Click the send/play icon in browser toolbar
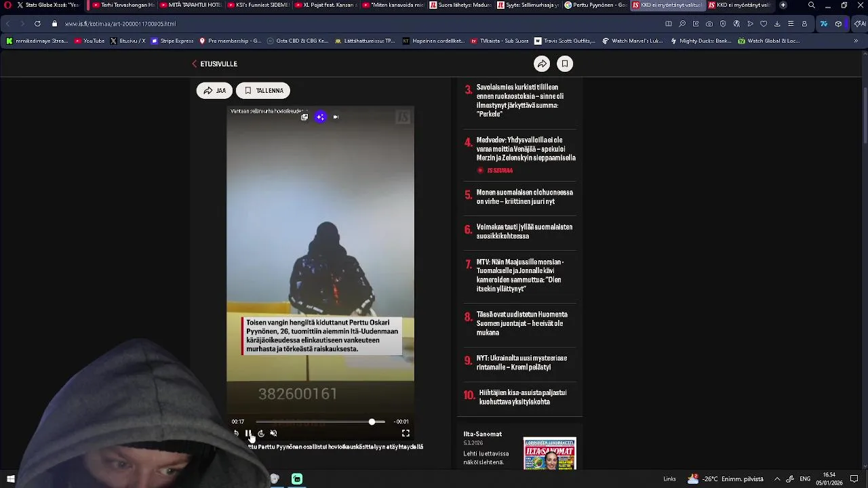The image size is (868, 488). pos(750,24)
